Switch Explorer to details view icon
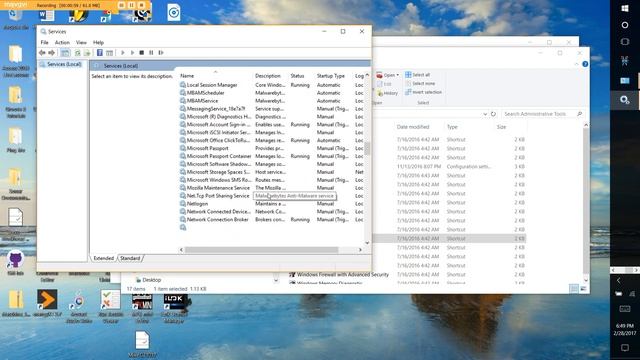This screenshot has width=640, height=360. (x=573, y=289)
